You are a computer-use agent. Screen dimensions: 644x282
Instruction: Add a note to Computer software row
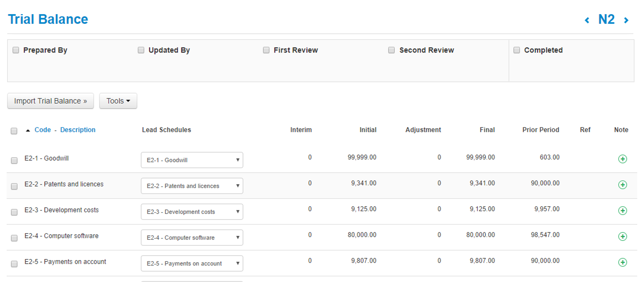click(623, 236)
